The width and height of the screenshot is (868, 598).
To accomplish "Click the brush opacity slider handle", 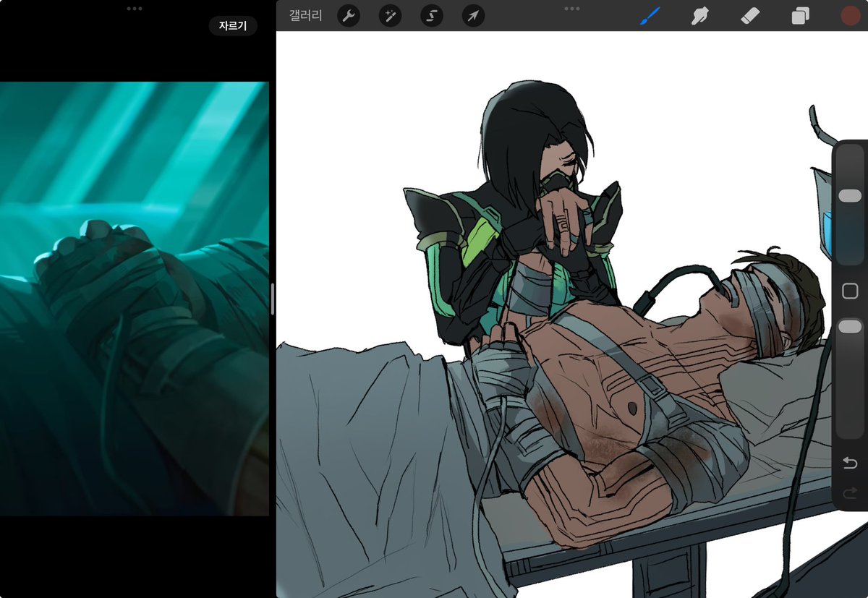I will (x=850, y=327).
